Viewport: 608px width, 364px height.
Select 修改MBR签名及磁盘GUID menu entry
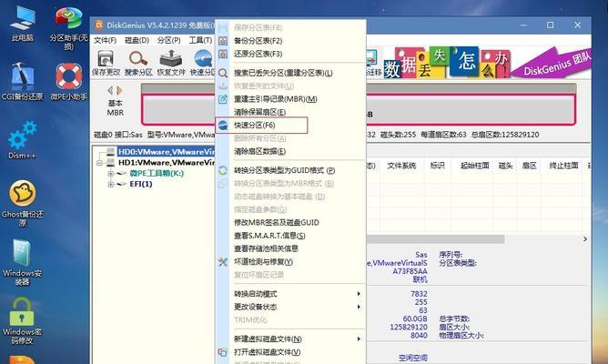[290, 223]
